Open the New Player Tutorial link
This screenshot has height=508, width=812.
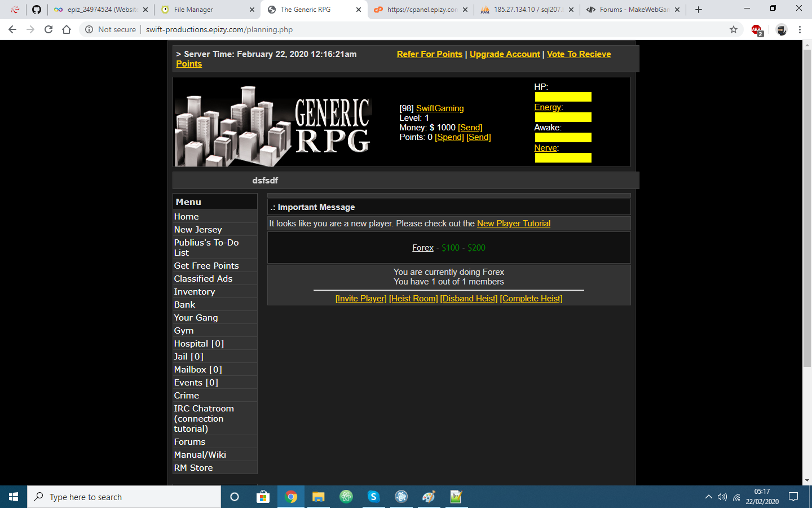[513, 224]
